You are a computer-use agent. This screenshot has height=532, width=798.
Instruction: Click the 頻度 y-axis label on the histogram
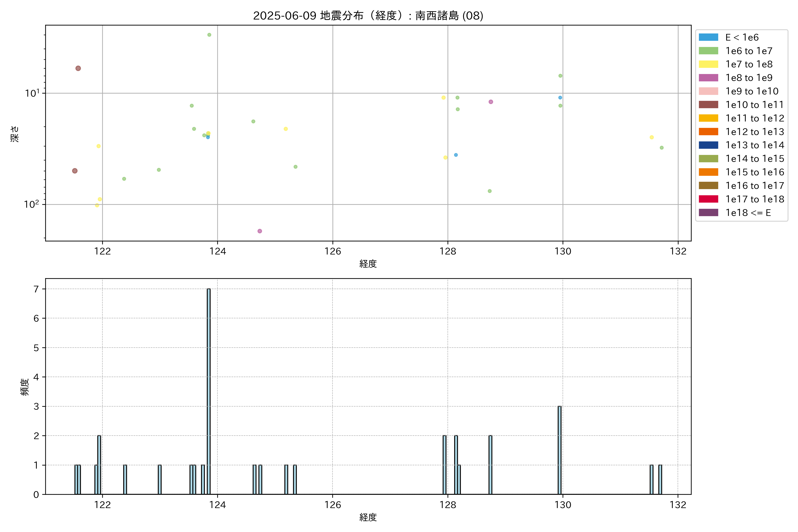pos(24,387)
